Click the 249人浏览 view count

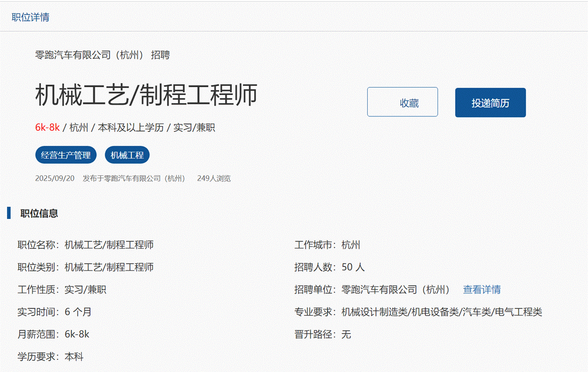(214, 179)
